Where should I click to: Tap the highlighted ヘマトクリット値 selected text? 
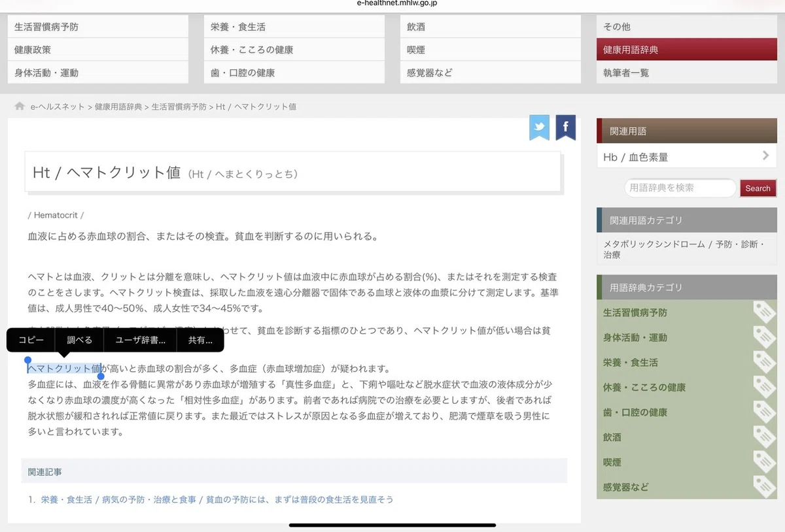[64, 369]
